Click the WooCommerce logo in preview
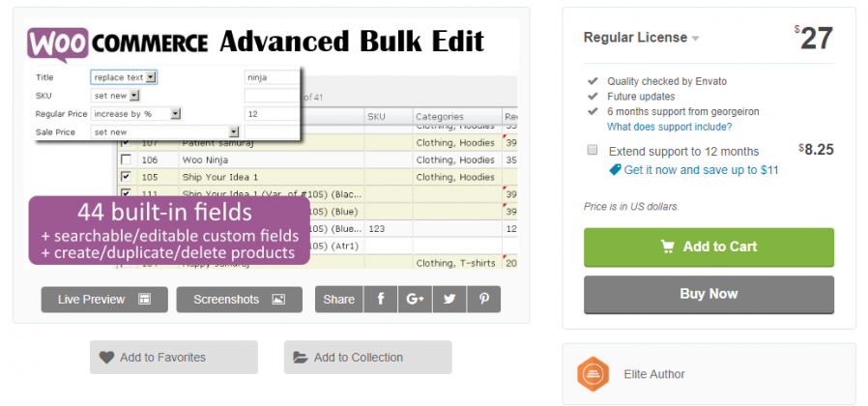This screenshot has width=868, height=406. 117,43
